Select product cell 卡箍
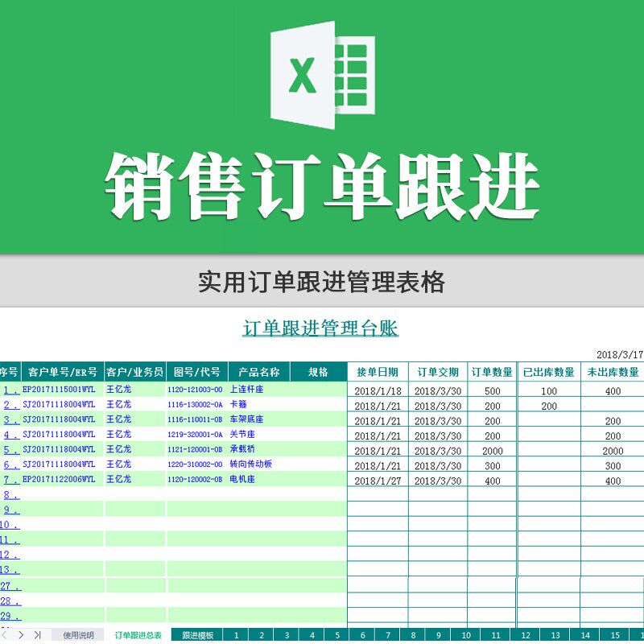 (x=238, y=404)
